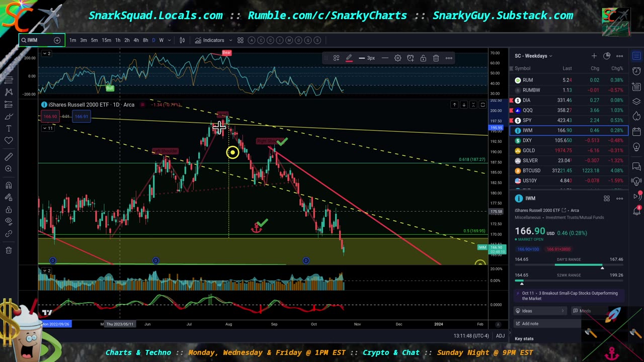Expand the top pane indicator legend 2
The image size is (644, 362).
(46, 53)
